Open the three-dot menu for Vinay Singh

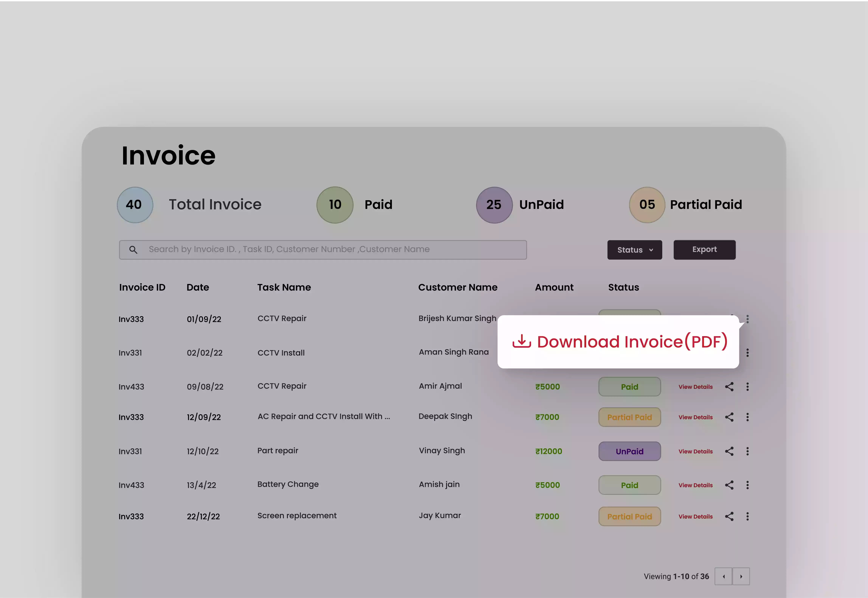click(747, 451)
